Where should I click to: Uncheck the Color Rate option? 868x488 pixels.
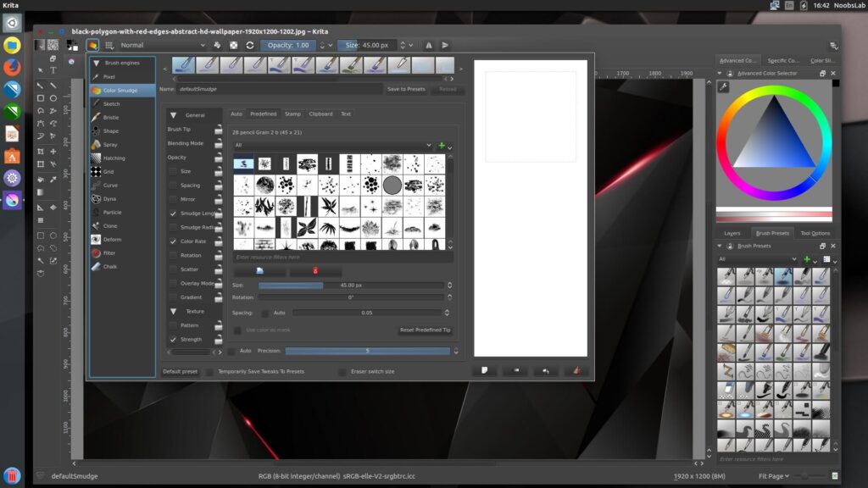[x=174, y=241]
